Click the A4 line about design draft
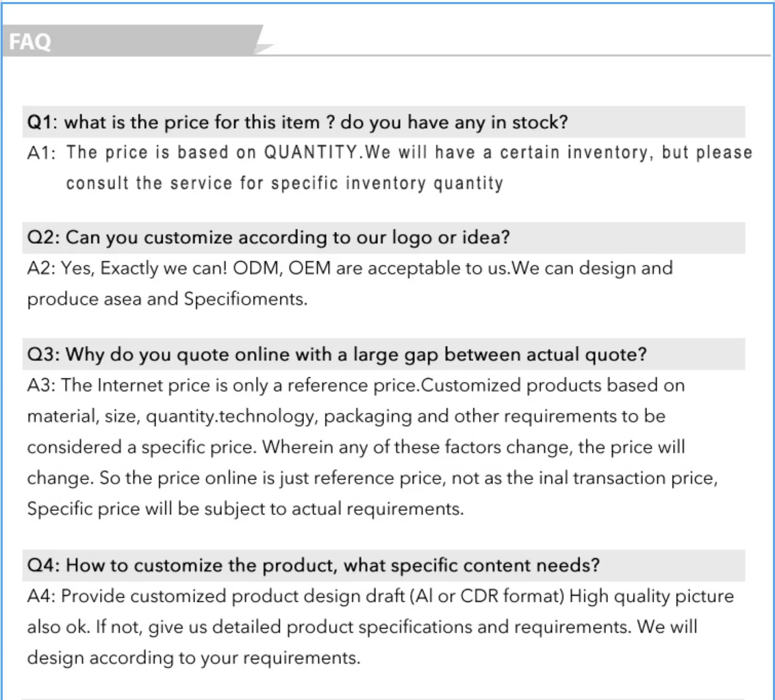775x700 pixels. point(380,596)
